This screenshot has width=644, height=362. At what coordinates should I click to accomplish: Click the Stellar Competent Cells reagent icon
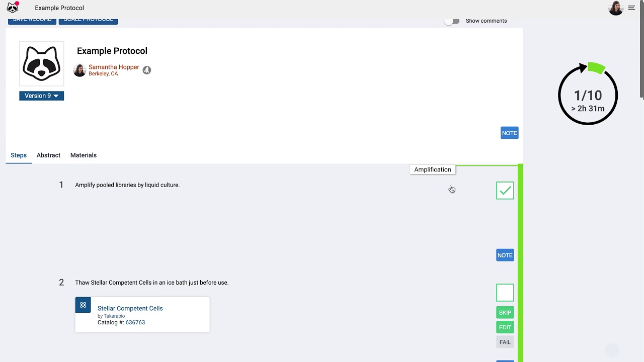pyautogui.click(x=83, y=305)
